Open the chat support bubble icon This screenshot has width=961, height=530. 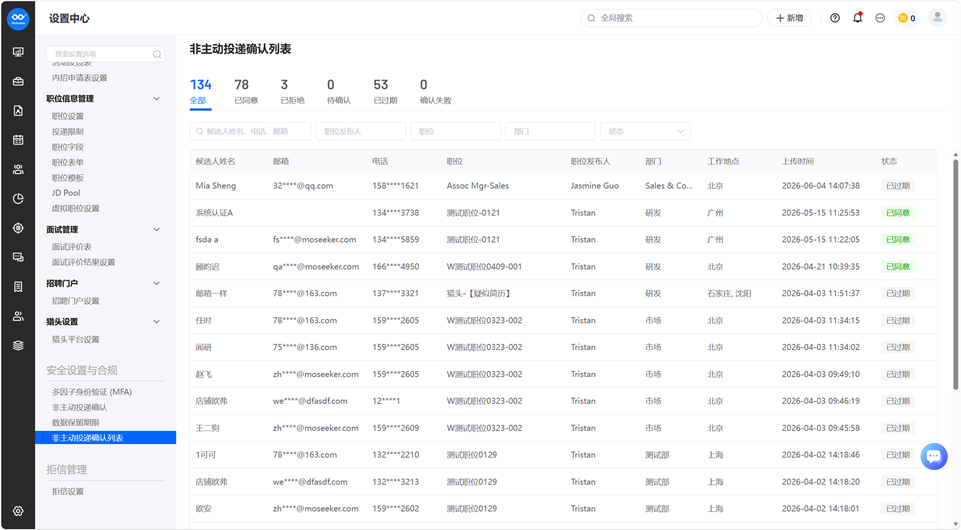click(x=933, y=456)
